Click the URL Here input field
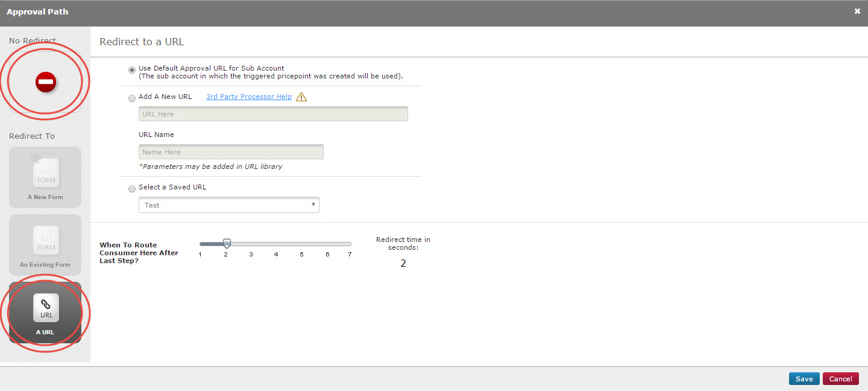The image size is (868, 391). [x=273, y=114]
